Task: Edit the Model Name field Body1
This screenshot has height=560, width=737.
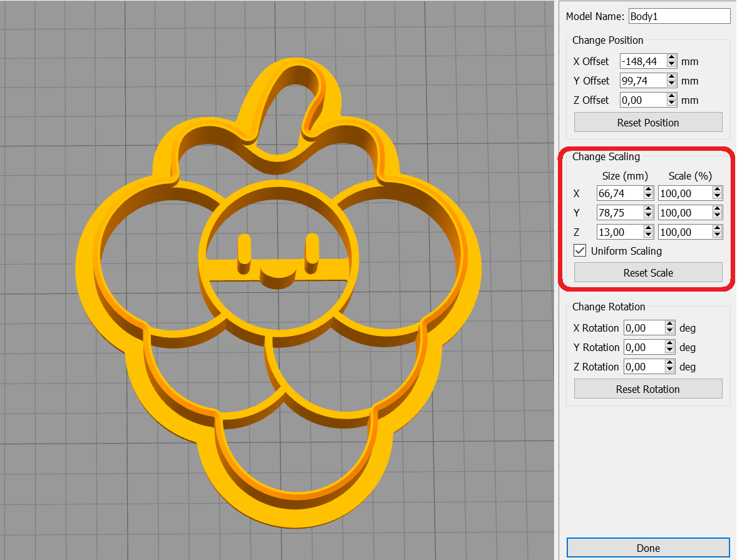Action: [x=679, y=16]
